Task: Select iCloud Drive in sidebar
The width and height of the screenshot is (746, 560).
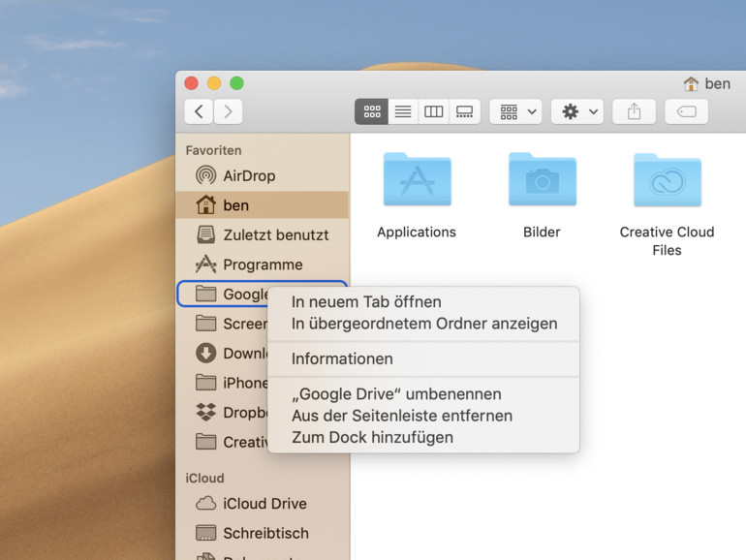Action: 264,504
